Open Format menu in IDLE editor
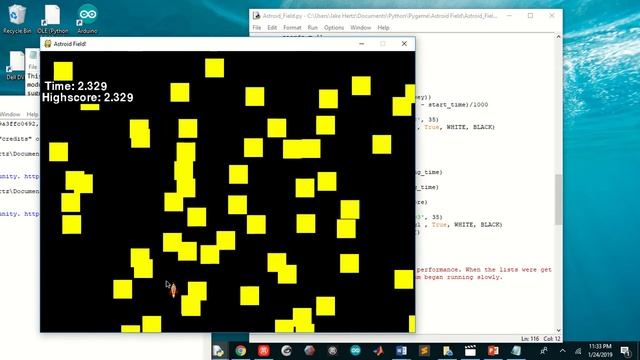The height and width of the screenshot is (360, 640). click(292, 28)
